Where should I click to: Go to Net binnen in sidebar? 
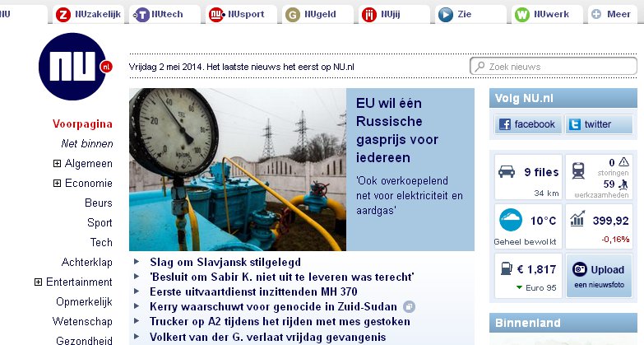(x=86, y=143)
